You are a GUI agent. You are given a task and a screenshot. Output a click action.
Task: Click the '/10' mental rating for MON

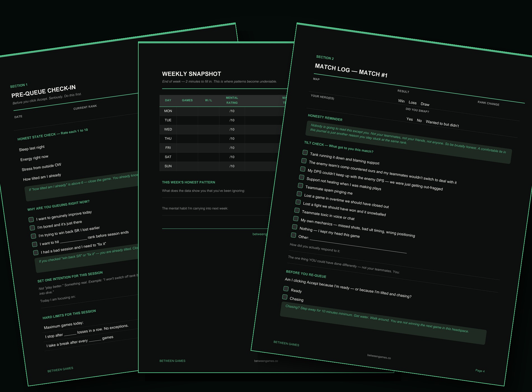[x=232, y=111]
